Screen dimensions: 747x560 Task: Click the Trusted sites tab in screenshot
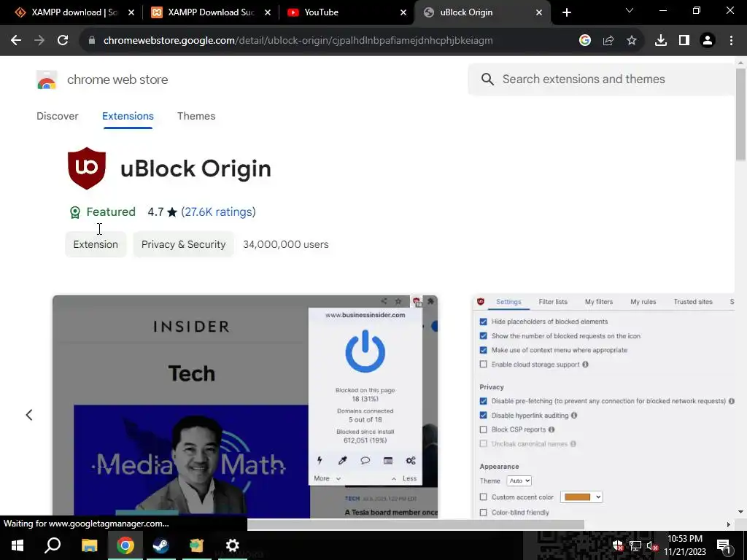point(693,302)
